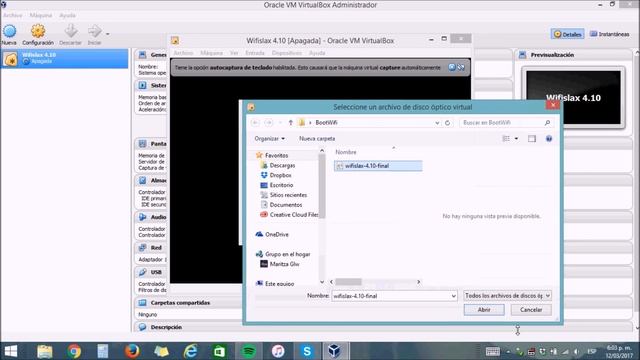Click the up one level arrow
Image resolution: width=640 pixels, height=360 pixels.
pos(291,123)
